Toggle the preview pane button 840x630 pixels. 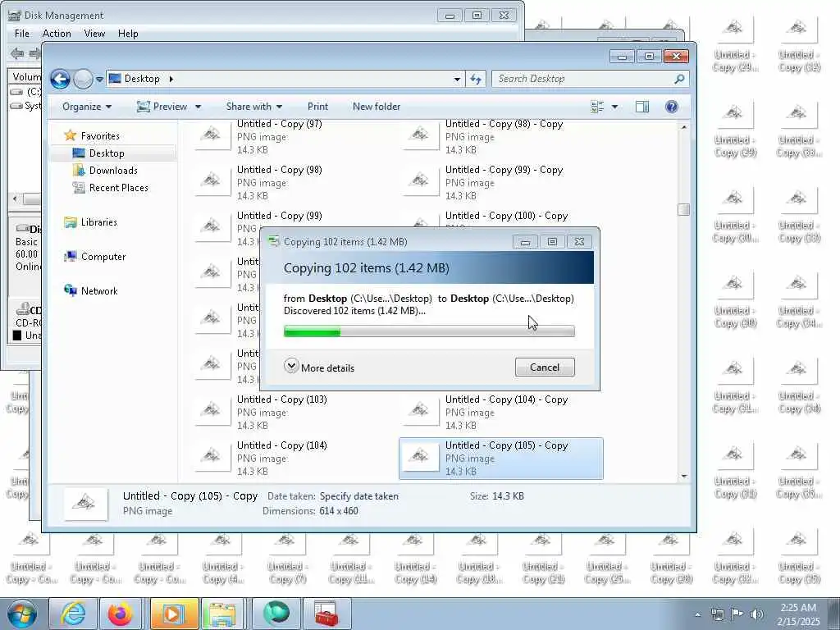click(641, 107)
